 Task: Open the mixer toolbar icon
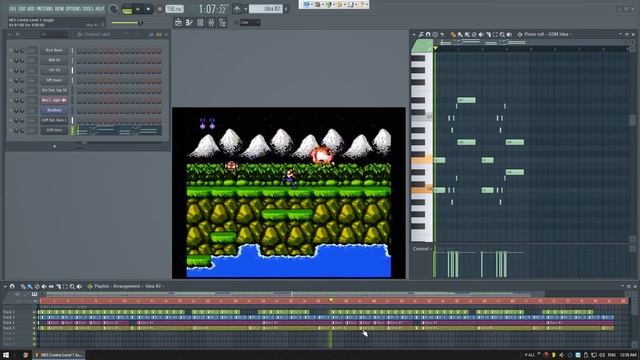point(211,23)
